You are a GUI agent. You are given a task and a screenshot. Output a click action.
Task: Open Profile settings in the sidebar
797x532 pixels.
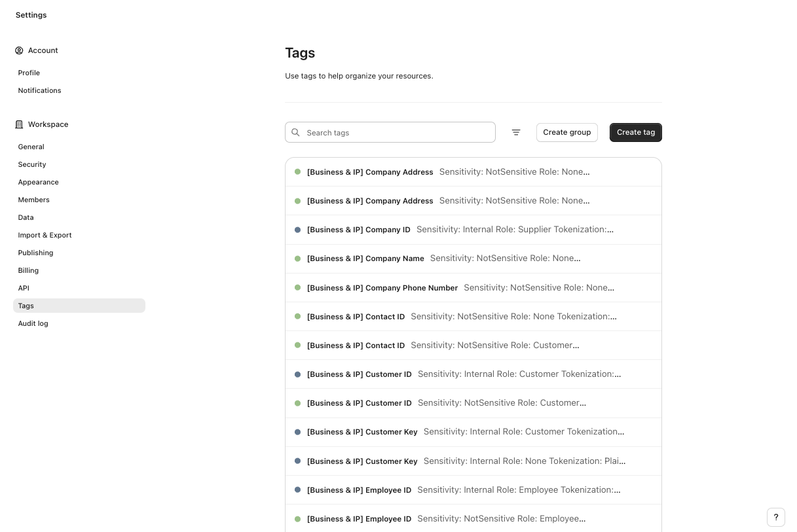coord(29,73)
